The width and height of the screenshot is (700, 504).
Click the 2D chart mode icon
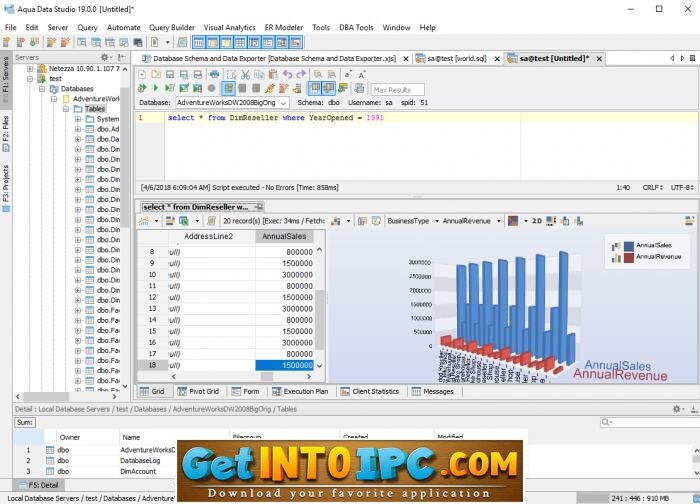(537, 221)
